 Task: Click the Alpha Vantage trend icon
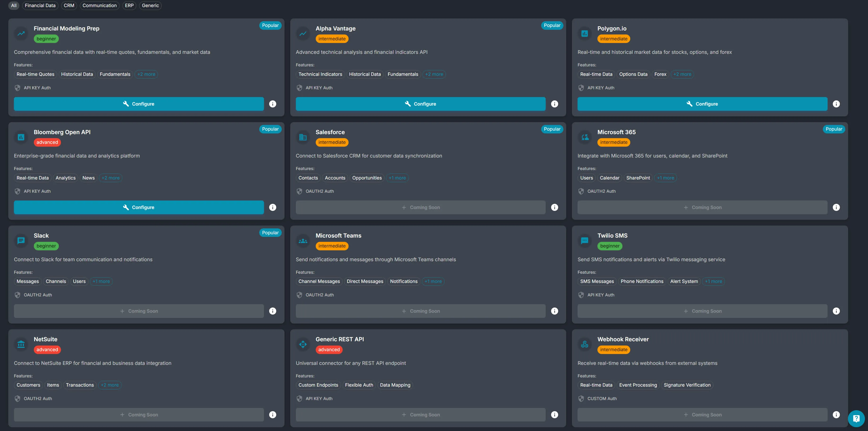(x=303, y=33)
